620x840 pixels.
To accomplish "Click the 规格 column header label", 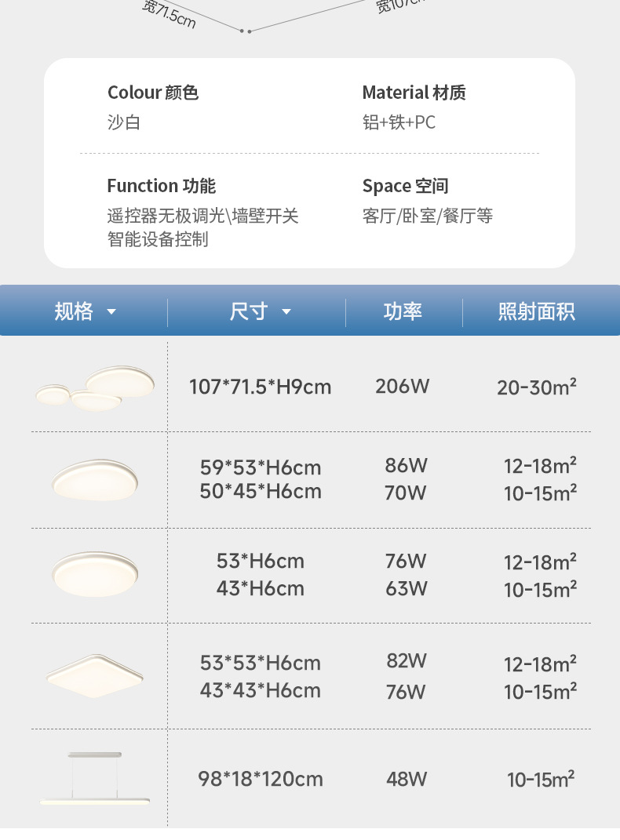I will pos(74,311).
